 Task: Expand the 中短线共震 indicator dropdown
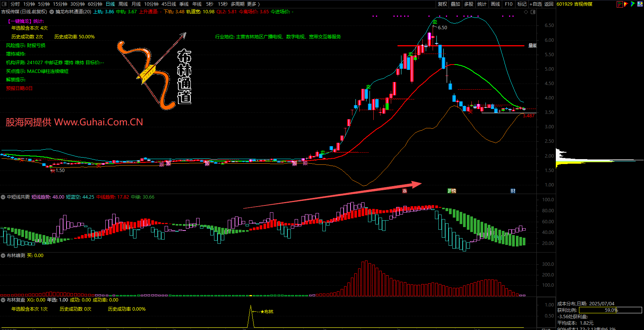click(x=3, y=197)
